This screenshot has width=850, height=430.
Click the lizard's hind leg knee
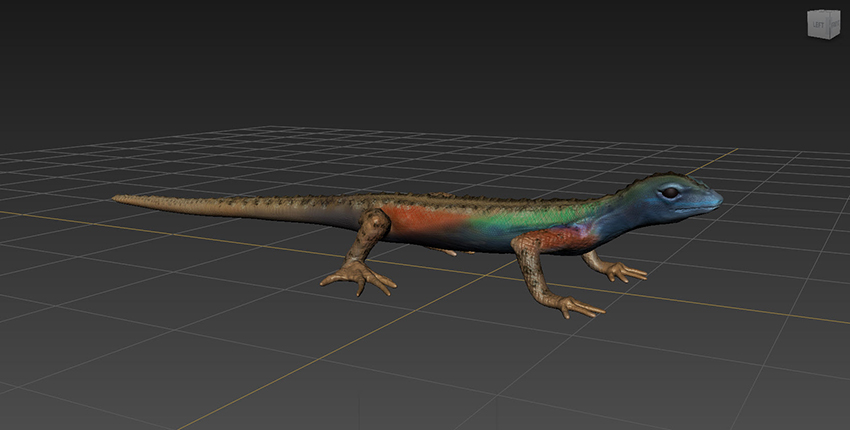[377, 220]
